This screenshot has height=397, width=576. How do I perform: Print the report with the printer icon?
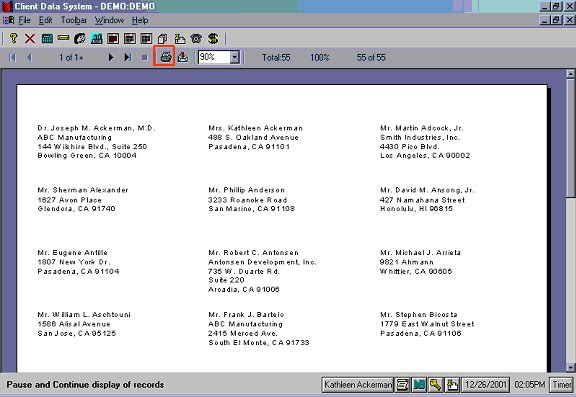[x=166, y=57]
